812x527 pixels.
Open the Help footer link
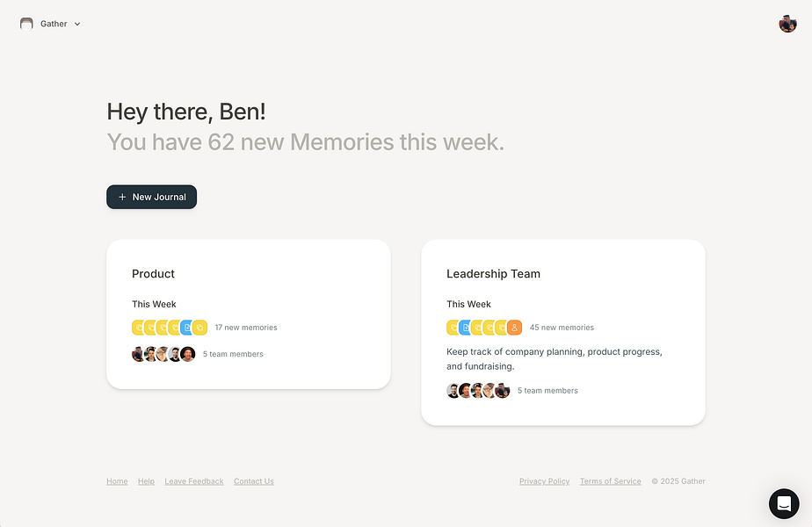click(x=146, y=481)
